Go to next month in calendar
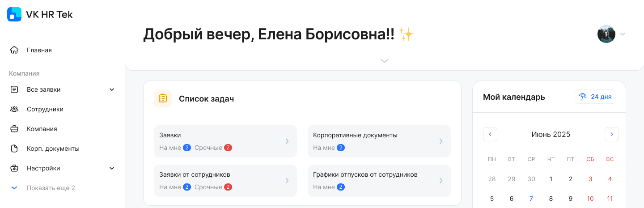The width and height of the screenshot is (644, 208). [x=612, y=134]
